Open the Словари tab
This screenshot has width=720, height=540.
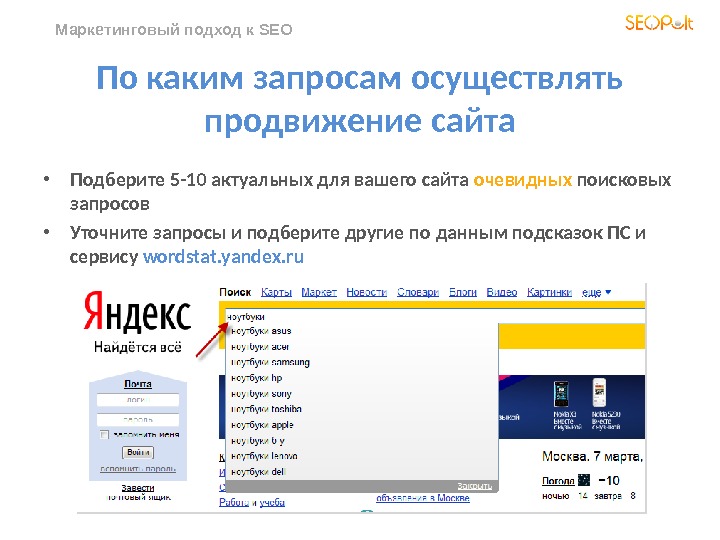[x=418, y=292]
